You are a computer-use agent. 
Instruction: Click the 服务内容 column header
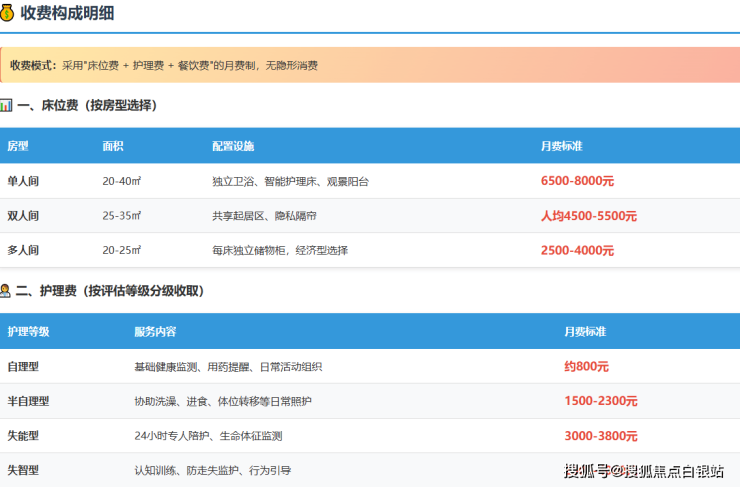155,331
